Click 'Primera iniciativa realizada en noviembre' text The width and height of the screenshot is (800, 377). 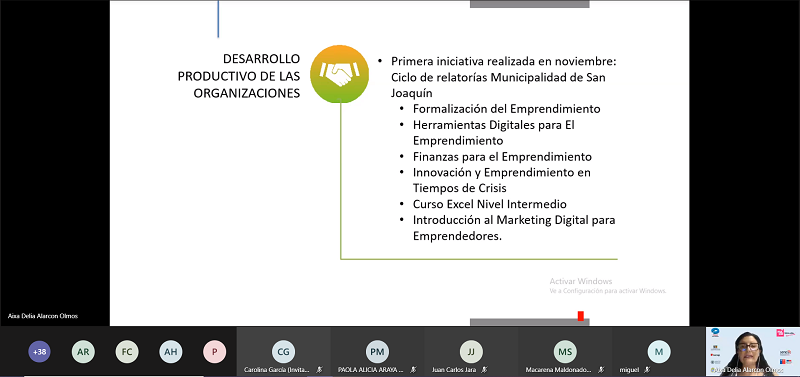point(504,61)
